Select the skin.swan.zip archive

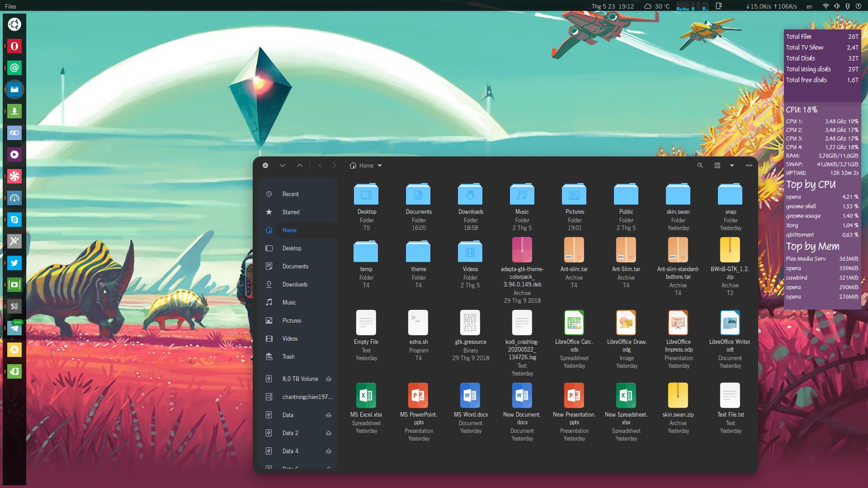pos(678,395)
